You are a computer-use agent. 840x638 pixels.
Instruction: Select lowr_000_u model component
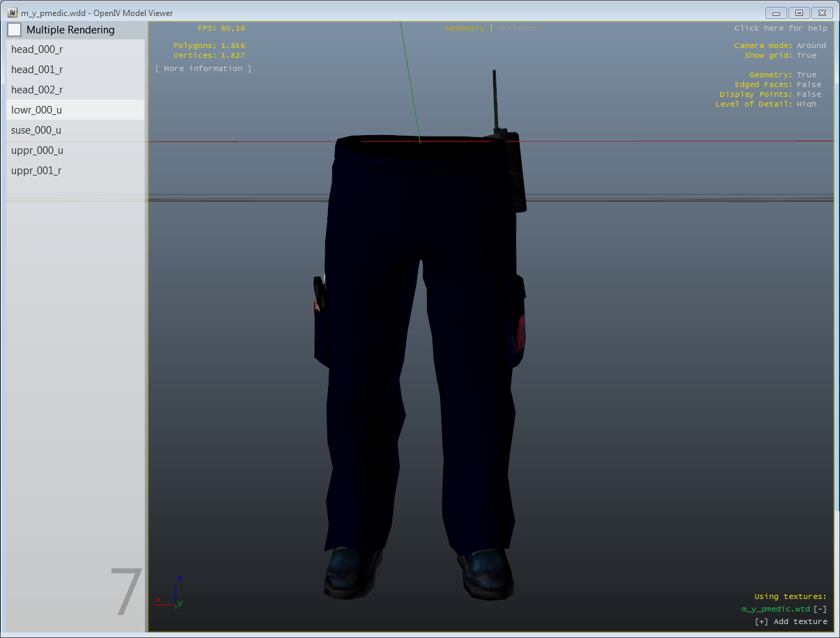(37, 110)
